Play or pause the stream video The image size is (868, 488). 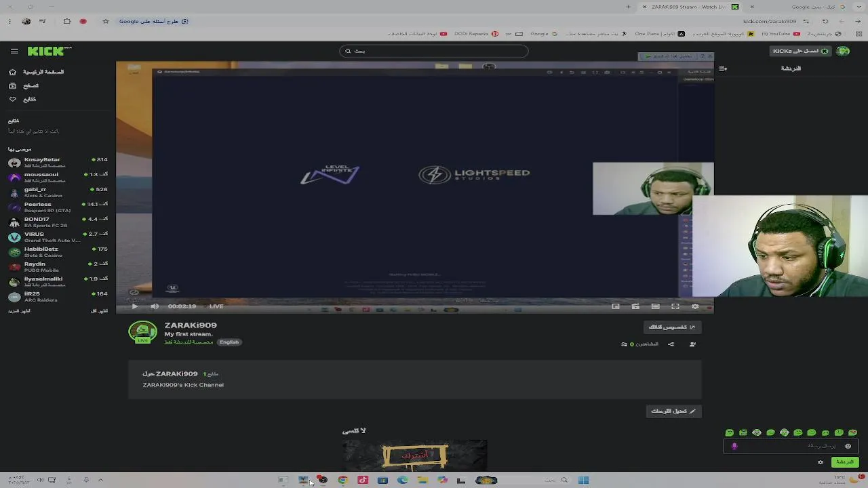134,306
